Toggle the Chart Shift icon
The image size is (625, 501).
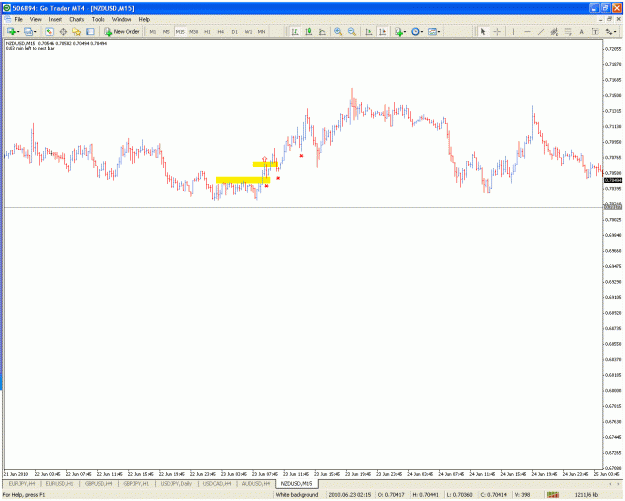click(x=382, y=31)
